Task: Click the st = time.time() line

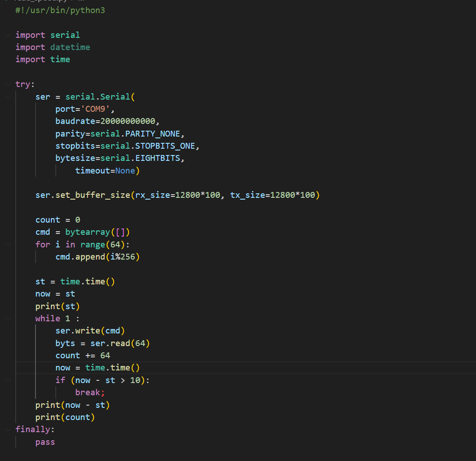Action: coord(75,282)
